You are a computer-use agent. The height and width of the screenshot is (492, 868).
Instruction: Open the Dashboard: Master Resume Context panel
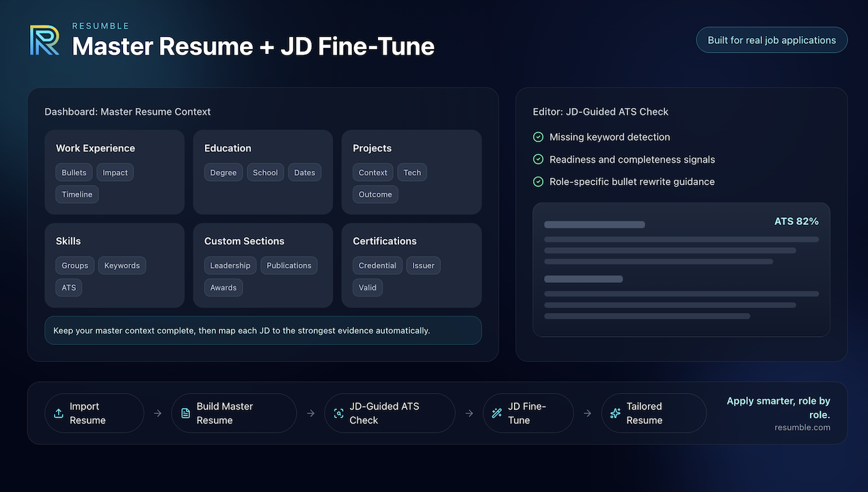pyautogui.click(x=128, y=111)
